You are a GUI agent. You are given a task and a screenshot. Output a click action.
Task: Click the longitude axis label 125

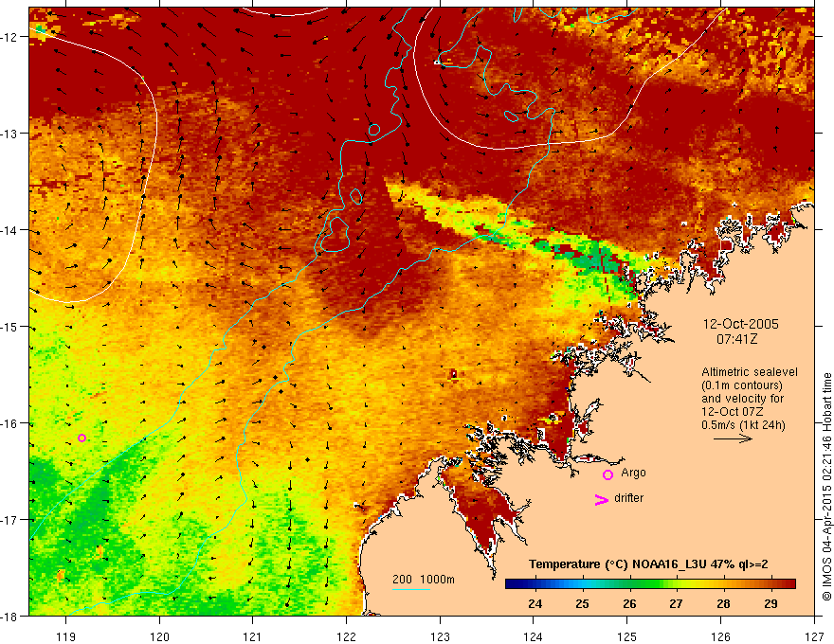point(627,636)
